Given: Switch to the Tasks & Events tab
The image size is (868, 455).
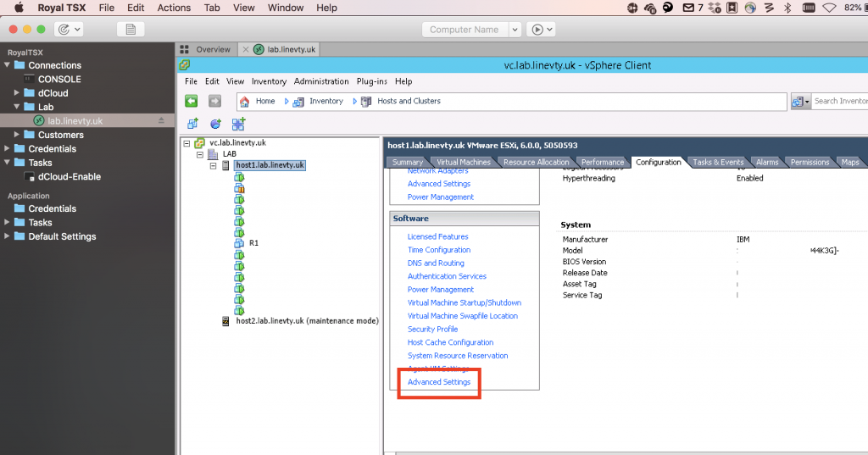Looking at the screenshot, I should [x=718, y=162].
